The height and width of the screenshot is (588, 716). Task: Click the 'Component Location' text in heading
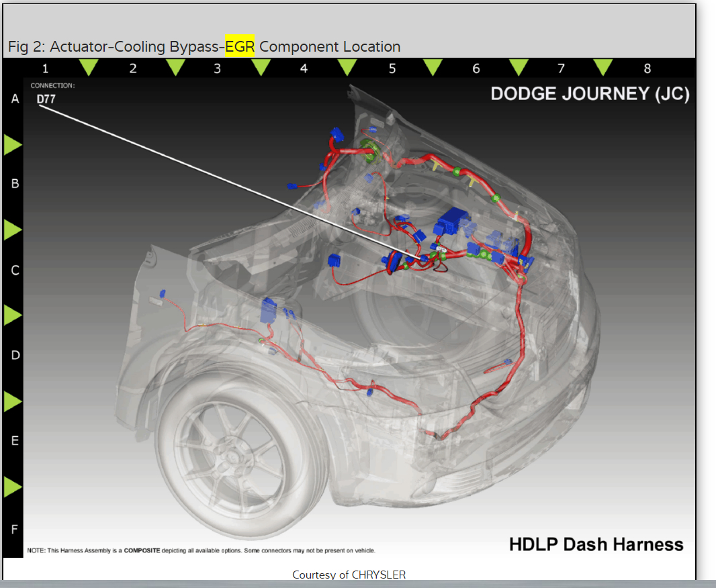coord(330,46)
